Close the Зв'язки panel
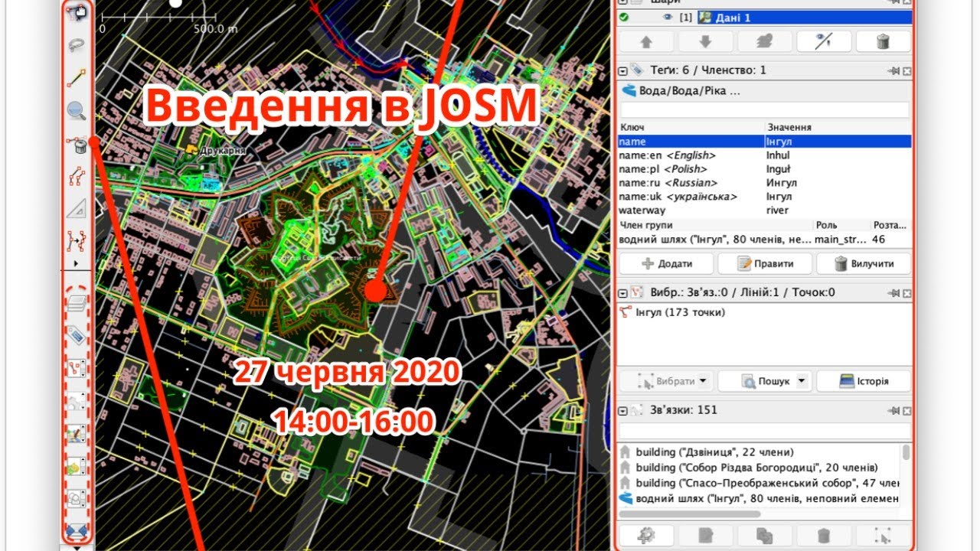This screenshot has height=551, width=980. [907, 410]
